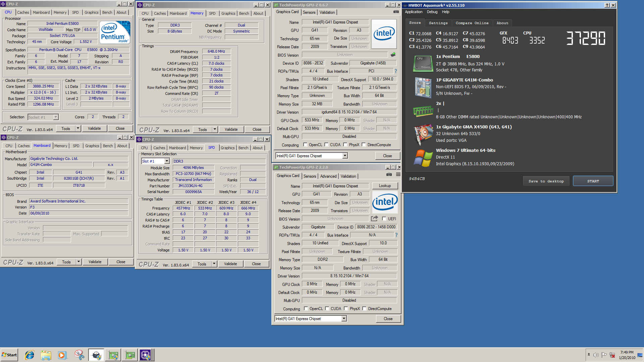This screenshot has width=644, height=362.
Task: Show hidden tray icons arrow
Action: (x=589, y=355)
